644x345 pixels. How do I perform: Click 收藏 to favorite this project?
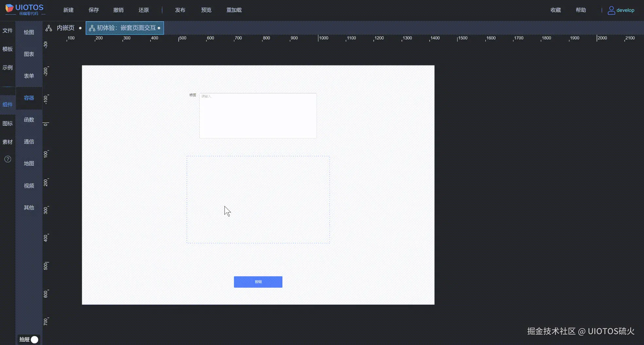tap(555, 10)
